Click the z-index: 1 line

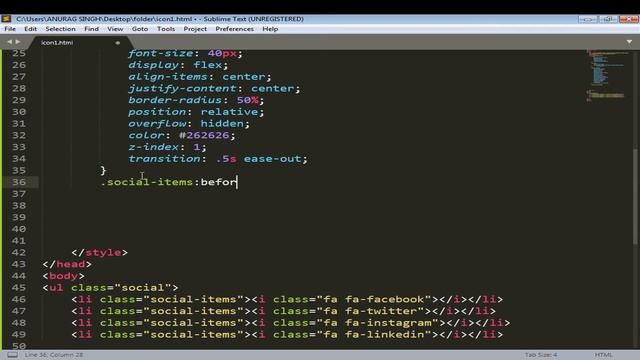[167, 147]
